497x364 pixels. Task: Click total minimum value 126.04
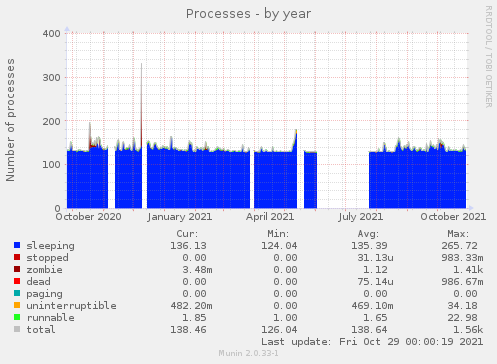coord(279,330)
